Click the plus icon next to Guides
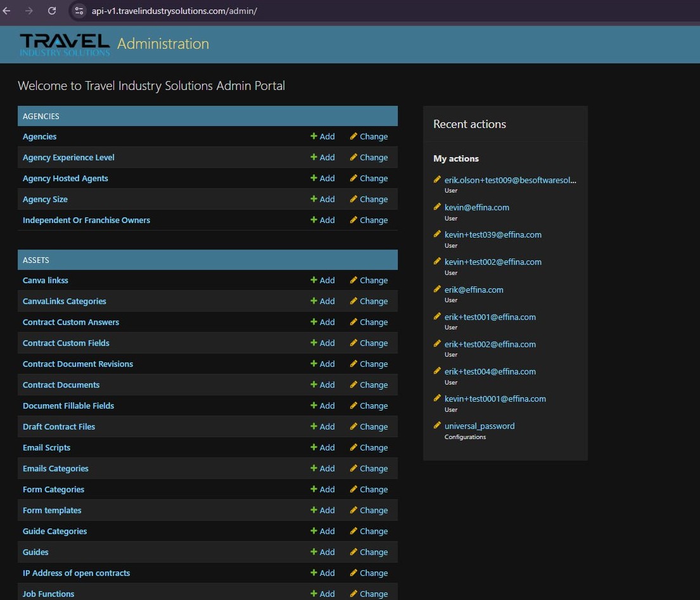Screen dimensions: 700x600 (314, 552)
